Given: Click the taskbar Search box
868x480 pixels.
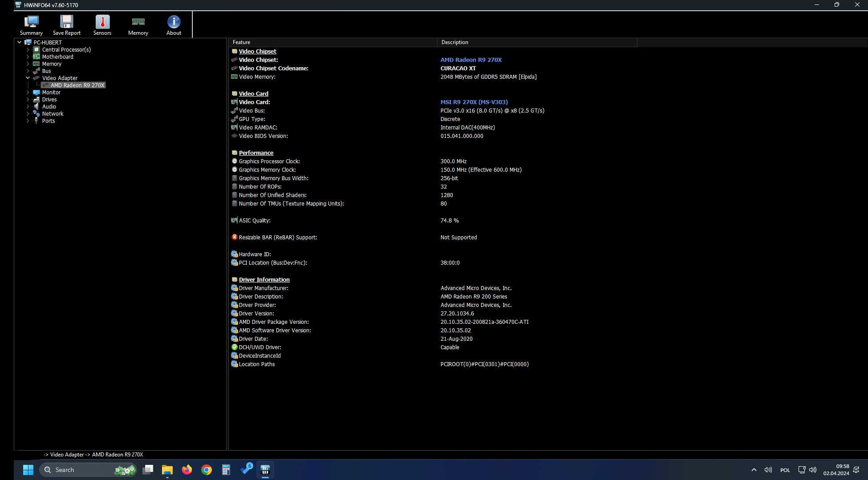Looking at the screenshot, I should 88,470.
